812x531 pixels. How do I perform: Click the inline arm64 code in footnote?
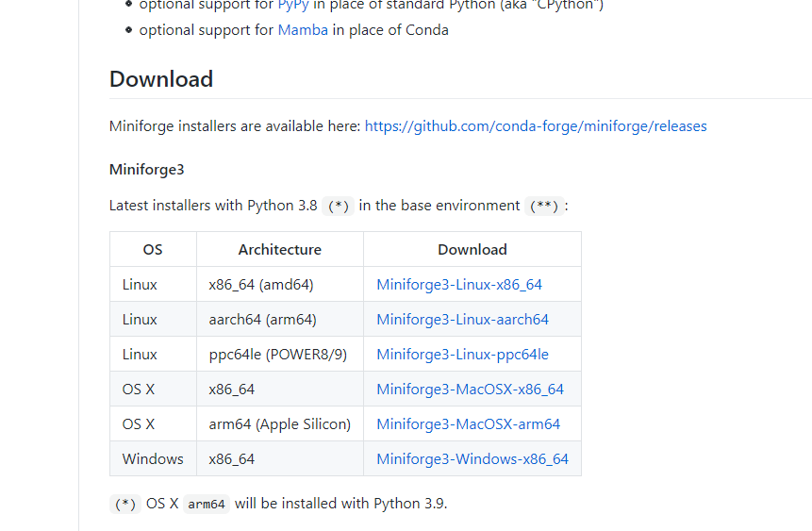[x=207, y=505]
